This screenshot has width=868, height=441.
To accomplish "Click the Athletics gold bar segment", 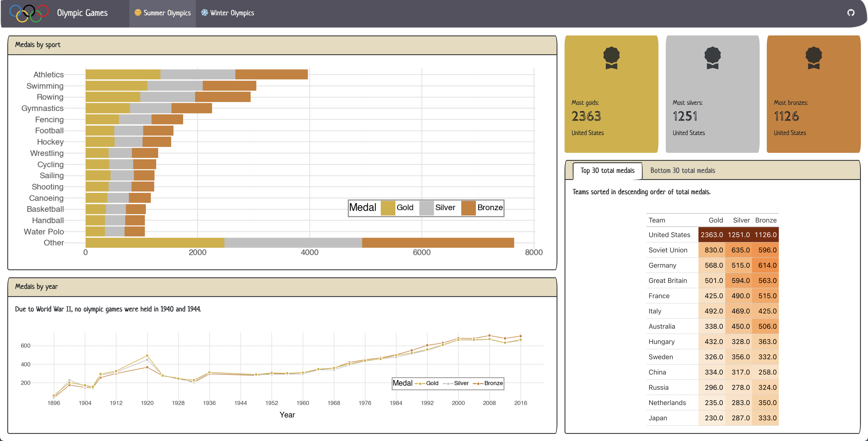I will 123,74.
